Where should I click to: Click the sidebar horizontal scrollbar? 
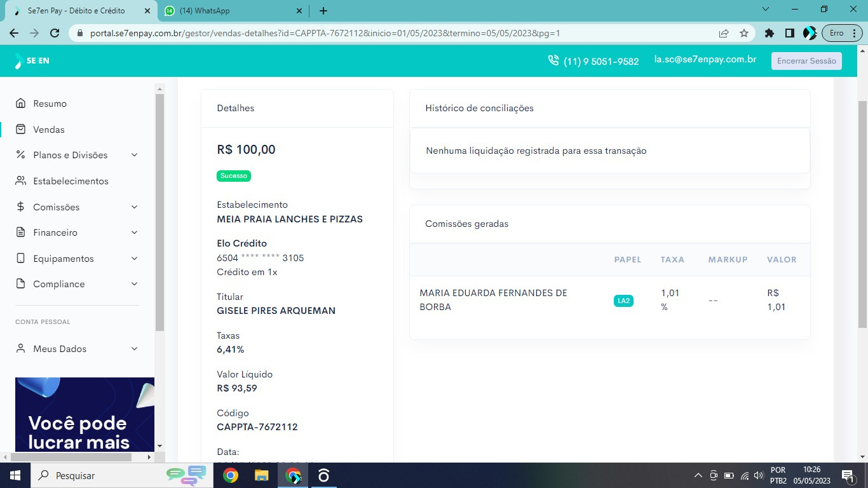[71, 457]
